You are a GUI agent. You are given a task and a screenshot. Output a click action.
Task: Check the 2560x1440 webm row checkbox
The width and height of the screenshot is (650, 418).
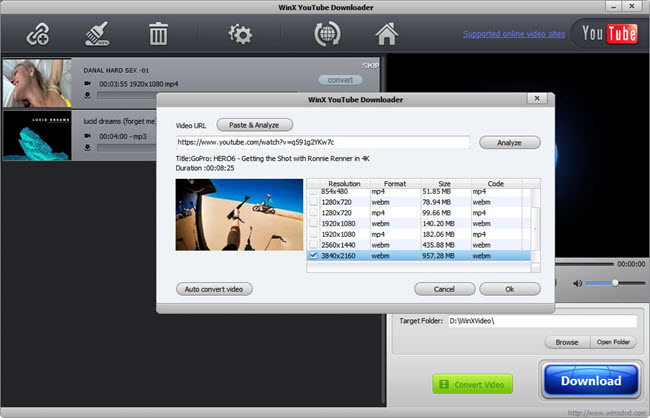pyautogui.click(x=313, y=245)
